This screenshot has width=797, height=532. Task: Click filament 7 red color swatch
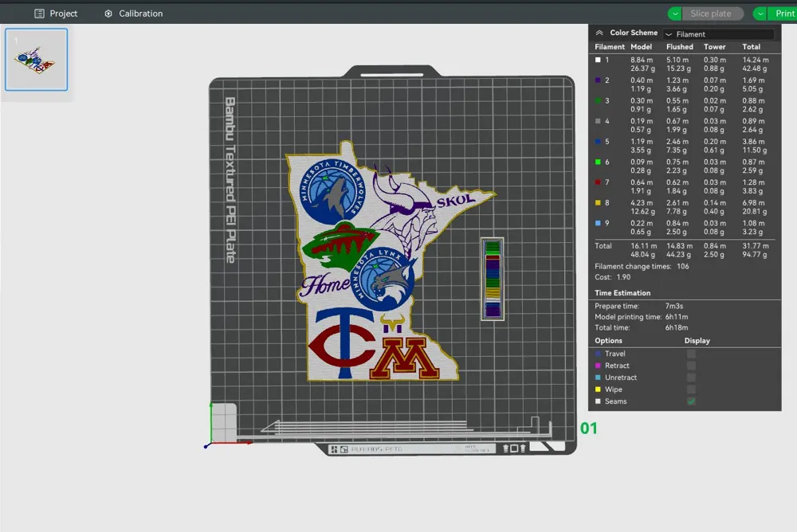click(598, 182)
